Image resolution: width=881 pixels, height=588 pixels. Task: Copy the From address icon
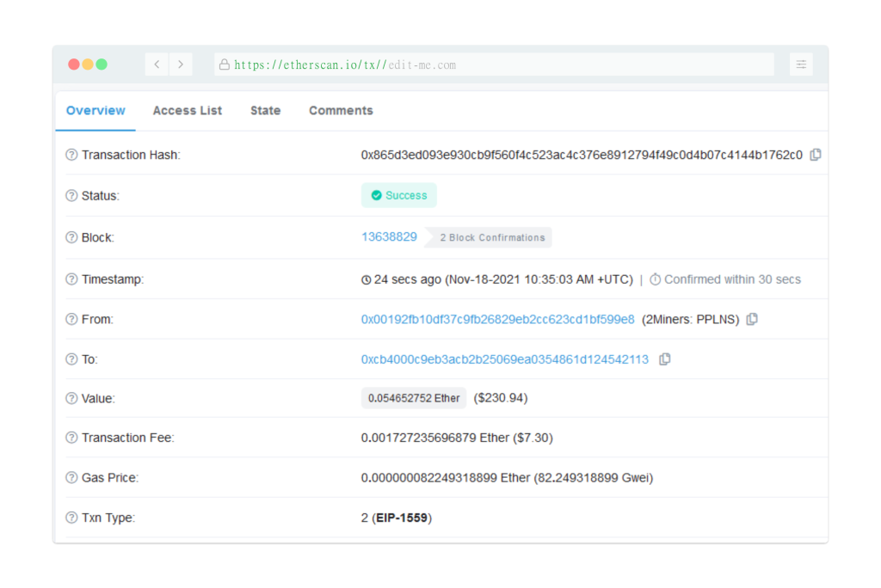[x=752, y=319]
